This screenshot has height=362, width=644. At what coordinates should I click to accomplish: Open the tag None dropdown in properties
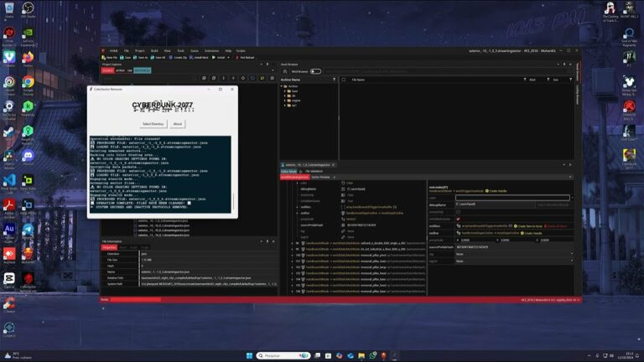coord(514,254)
